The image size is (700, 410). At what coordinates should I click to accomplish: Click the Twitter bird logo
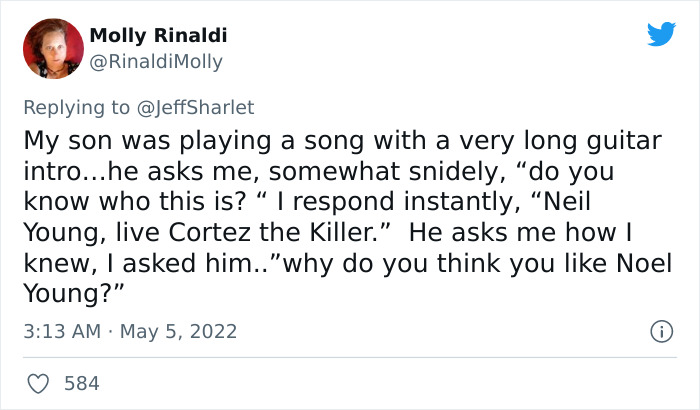(661, 35)
